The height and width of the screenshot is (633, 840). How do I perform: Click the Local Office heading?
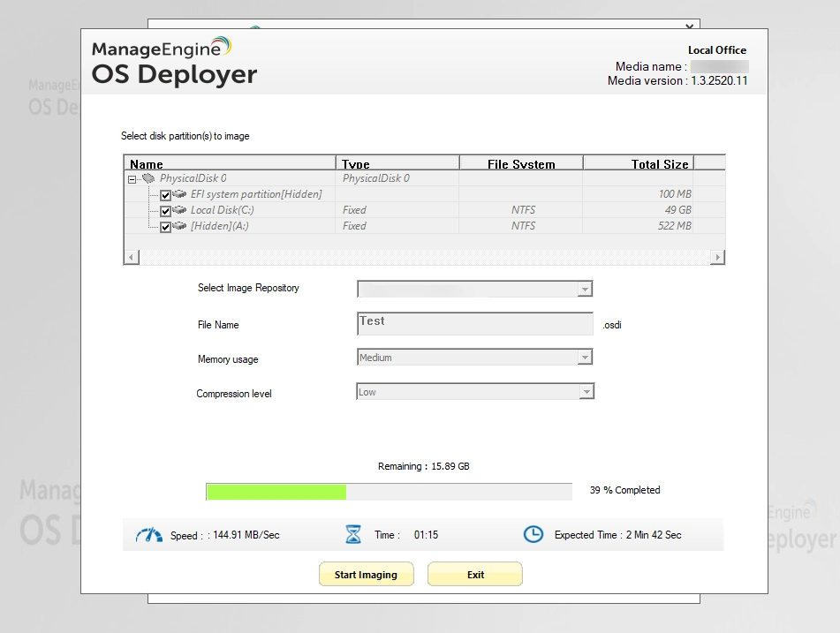[717, 50]
